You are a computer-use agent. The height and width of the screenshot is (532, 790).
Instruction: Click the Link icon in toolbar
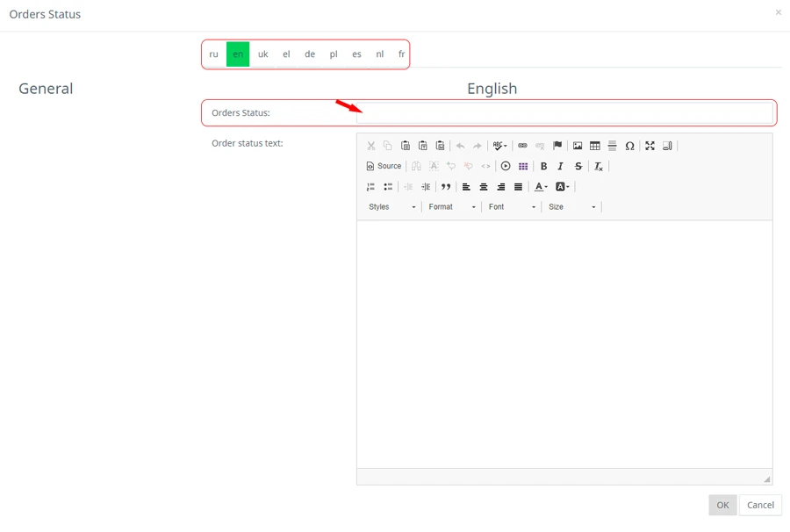(x=522, y=146)
